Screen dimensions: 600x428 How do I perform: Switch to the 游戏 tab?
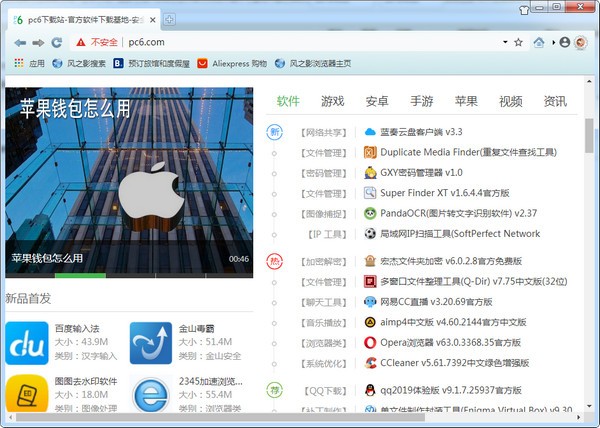click(x=332, y=101)
